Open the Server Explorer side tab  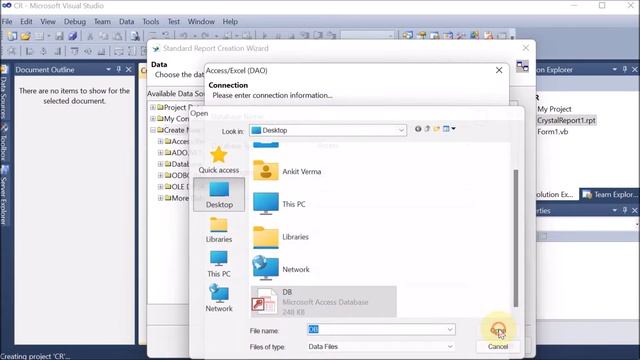click(x=4, y=196)
